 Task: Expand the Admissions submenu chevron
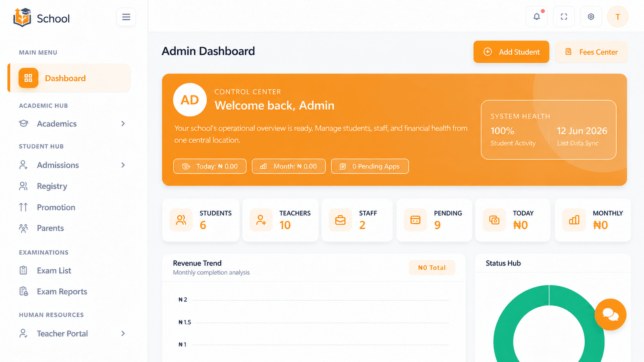[x=123, y=165]
